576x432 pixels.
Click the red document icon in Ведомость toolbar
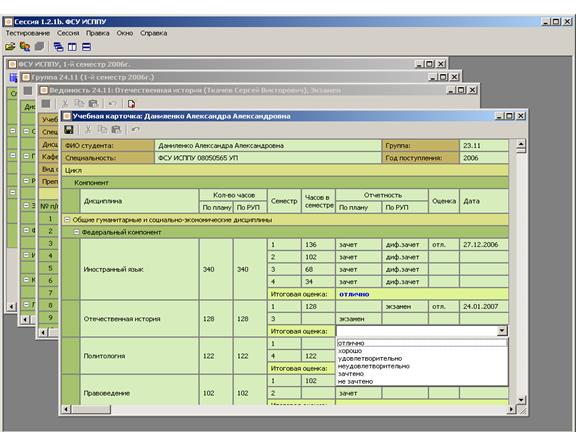click(x=131, y=104)
